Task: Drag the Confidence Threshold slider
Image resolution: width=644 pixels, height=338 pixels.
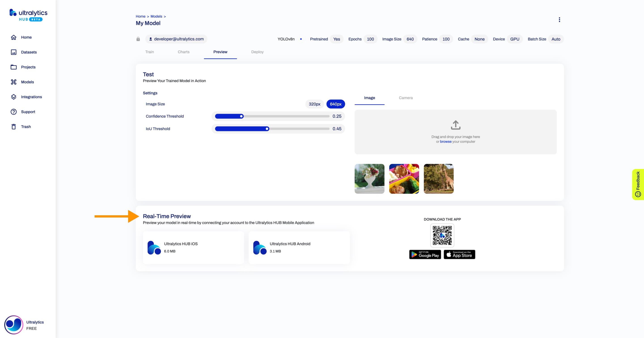Action: [241, 116]
